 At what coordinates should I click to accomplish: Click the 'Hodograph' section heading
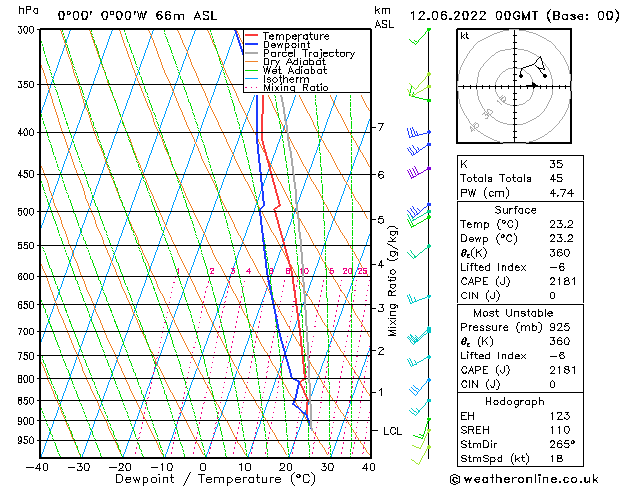coord(515,402)
